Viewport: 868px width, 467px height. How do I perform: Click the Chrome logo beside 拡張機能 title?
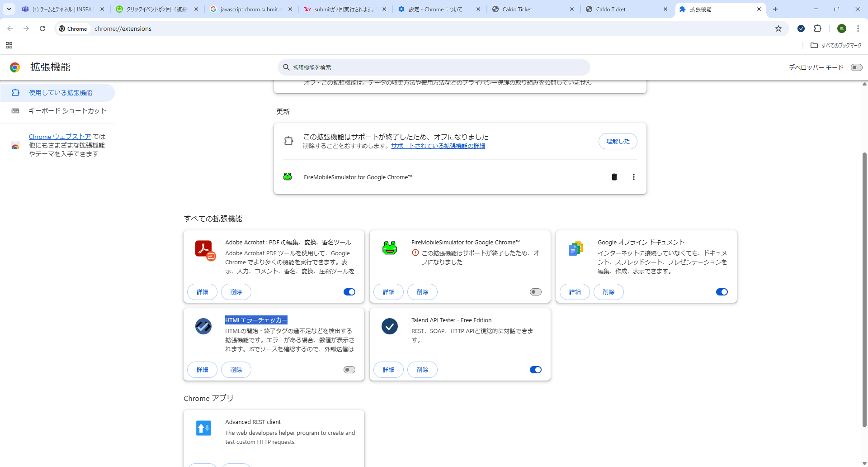pos(15,67)
